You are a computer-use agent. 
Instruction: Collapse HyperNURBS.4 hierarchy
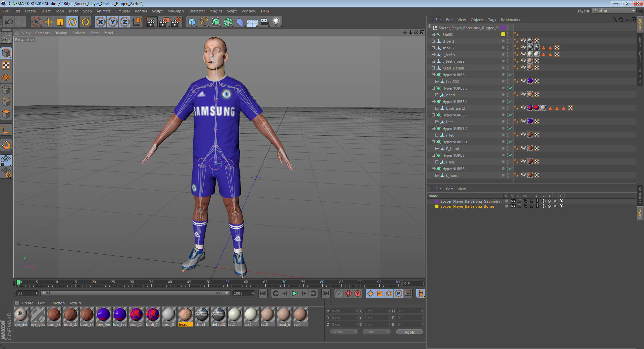433,102
